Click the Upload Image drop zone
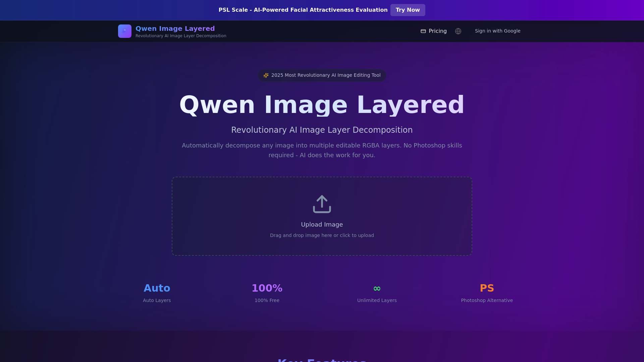Image resolution: width=644 pixels, height=362 pixels. [322, 216]
